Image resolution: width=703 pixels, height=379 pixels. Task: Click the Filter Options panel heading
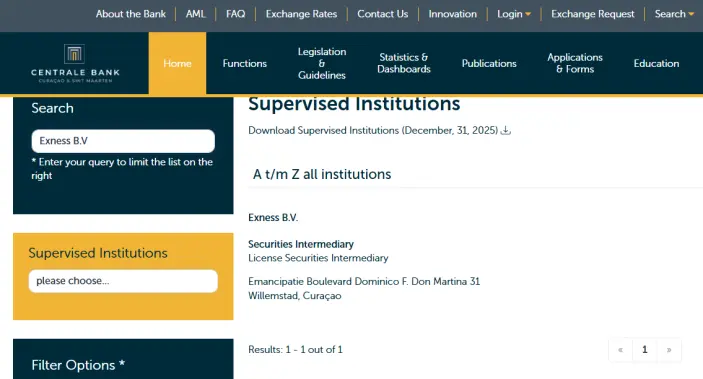click(78, 365)
